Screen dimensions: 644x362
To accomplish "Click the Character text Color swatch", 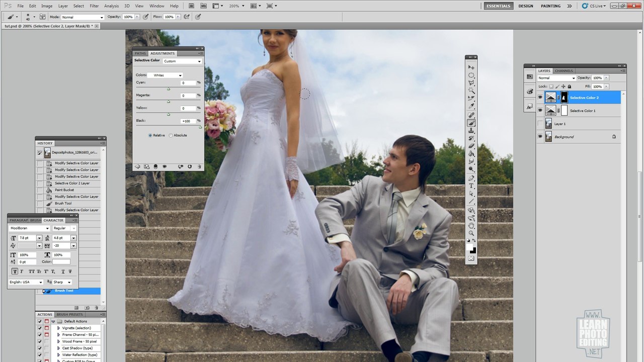I will [61, 262].
